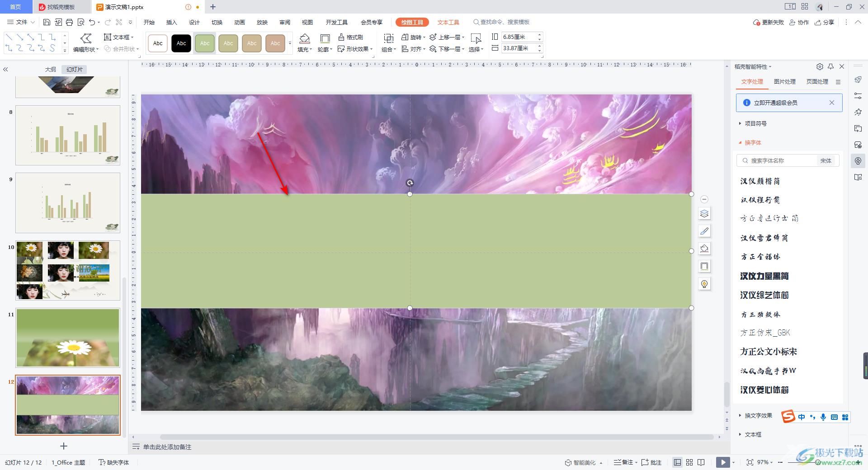Open Print Preview icon
This screenshot has width=868, height=470.
[x=81, y=22]
